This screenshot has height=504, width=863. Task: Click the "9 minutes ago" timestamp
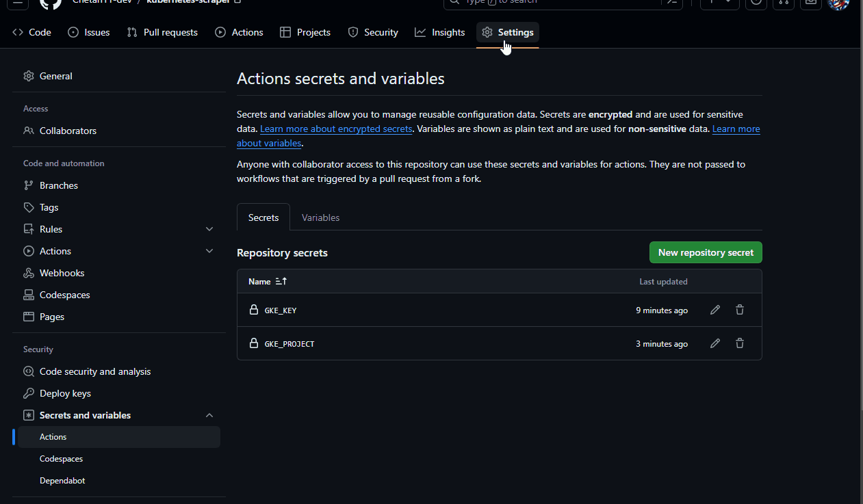[x=662, y=310]
